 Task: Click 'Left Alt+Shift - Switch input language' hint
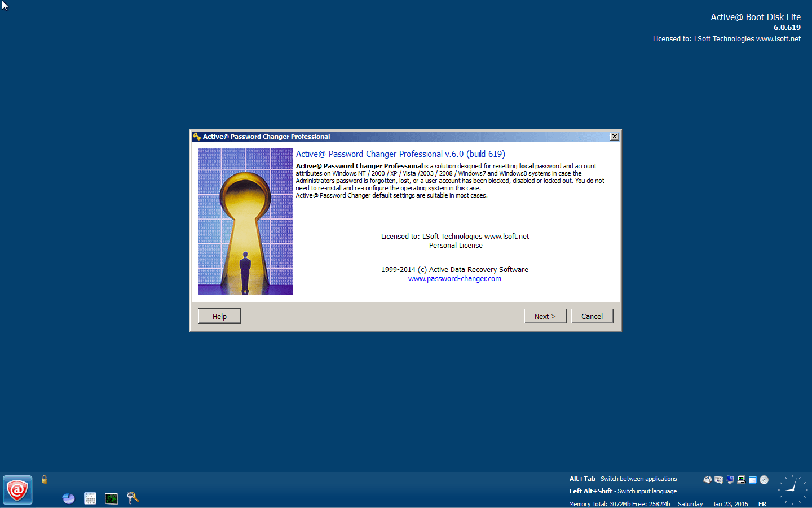pyautogui.click(x=623, y=491)
